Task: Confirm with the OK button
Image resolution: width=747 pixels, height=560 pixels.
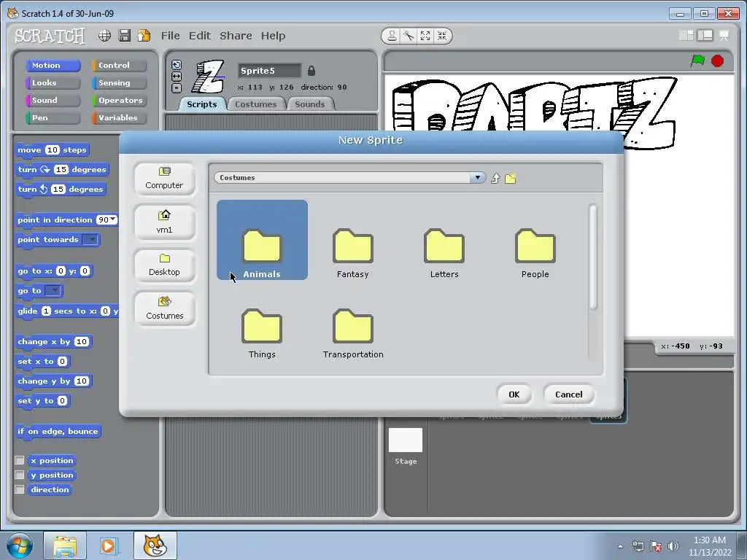Action: pos(514,394)
